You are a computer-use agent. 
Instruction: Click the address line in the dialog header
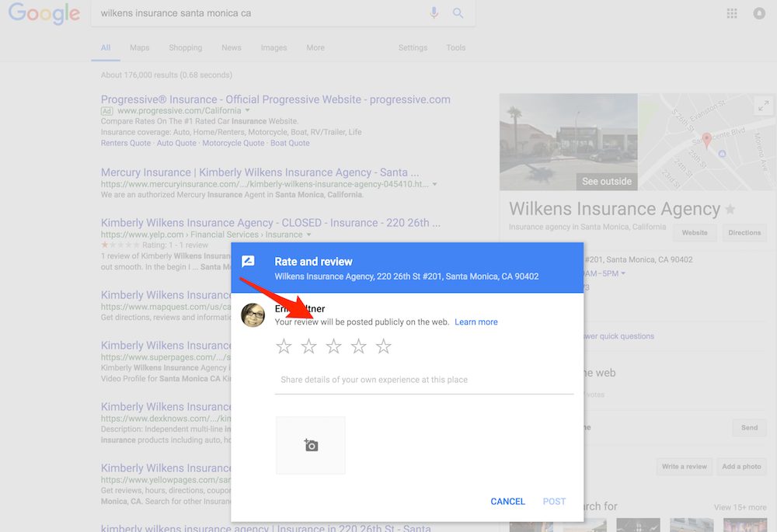(x=406, y=276)
